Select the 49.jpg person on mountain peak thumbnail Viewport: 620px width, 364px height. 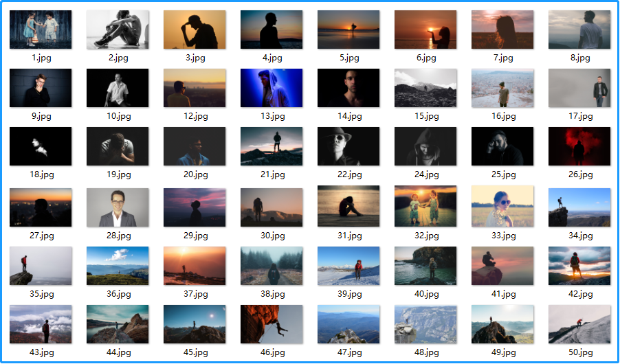[x=502, y=324]
